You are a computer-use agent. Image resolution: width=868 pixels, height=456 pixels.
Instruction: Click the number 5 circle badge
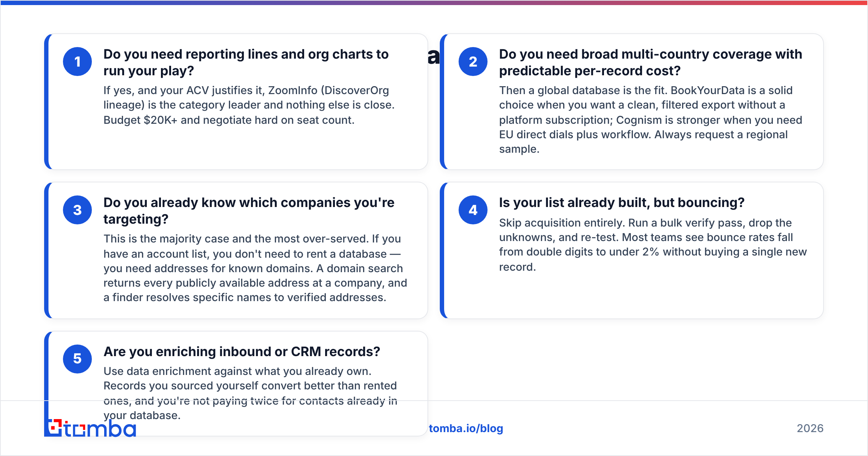pyautogui.click(x=77, y=359)
